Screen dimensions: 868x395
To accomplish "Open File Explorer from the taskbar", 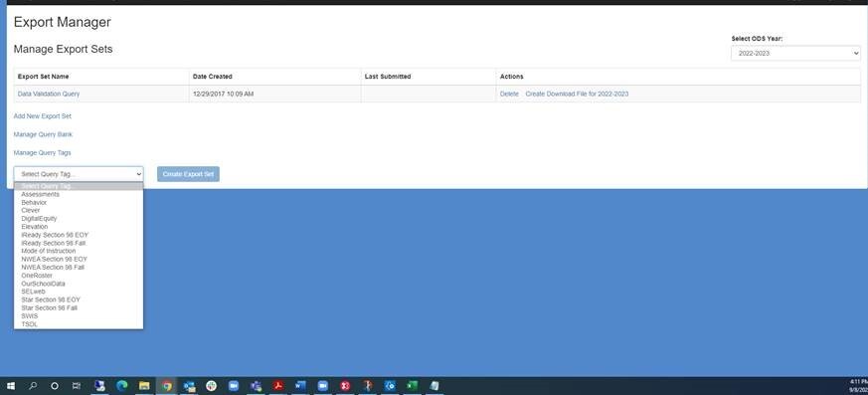I will [144, 386].
